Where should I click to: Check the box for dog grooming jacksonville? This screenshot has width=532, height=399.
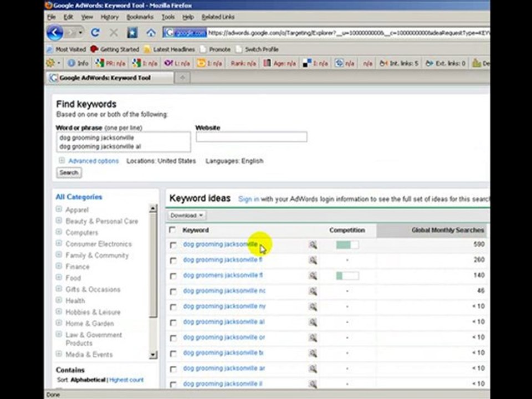(x=173, y=245)
